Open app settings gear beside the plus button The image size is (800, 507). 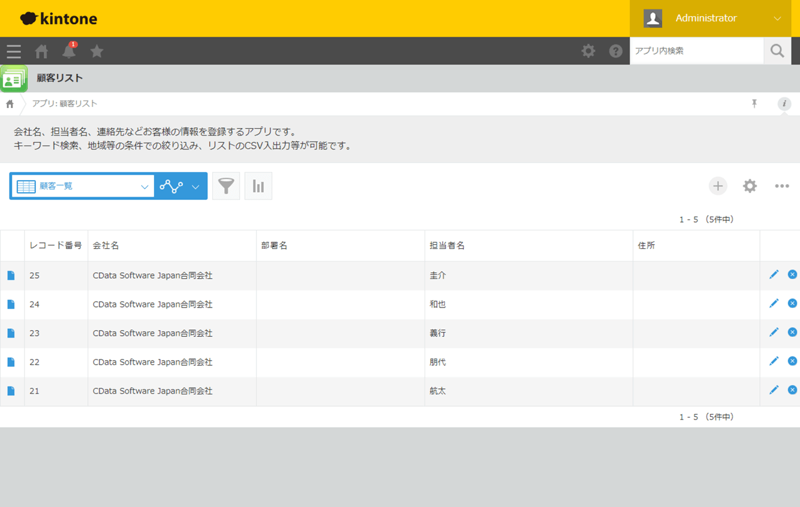pyautogui.click(x=749, y=186)
